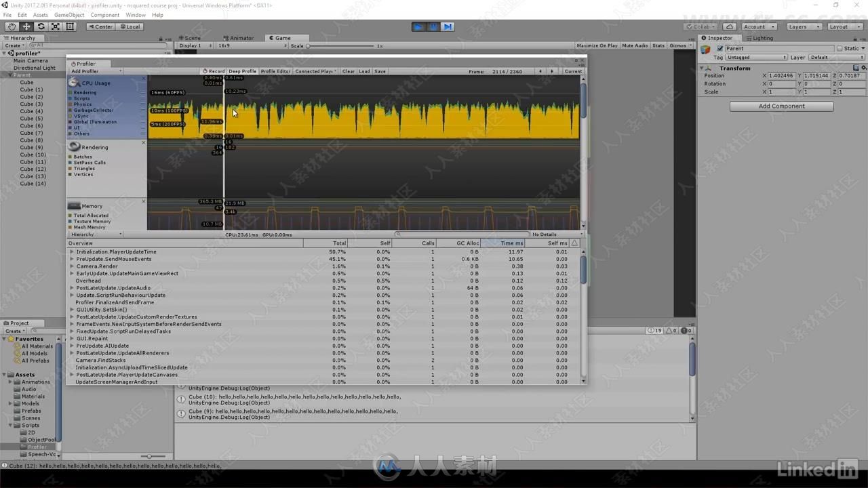Expand Initialization.PlayerUpdateTime row
The image size is (868, 488).
click(72, 251)
